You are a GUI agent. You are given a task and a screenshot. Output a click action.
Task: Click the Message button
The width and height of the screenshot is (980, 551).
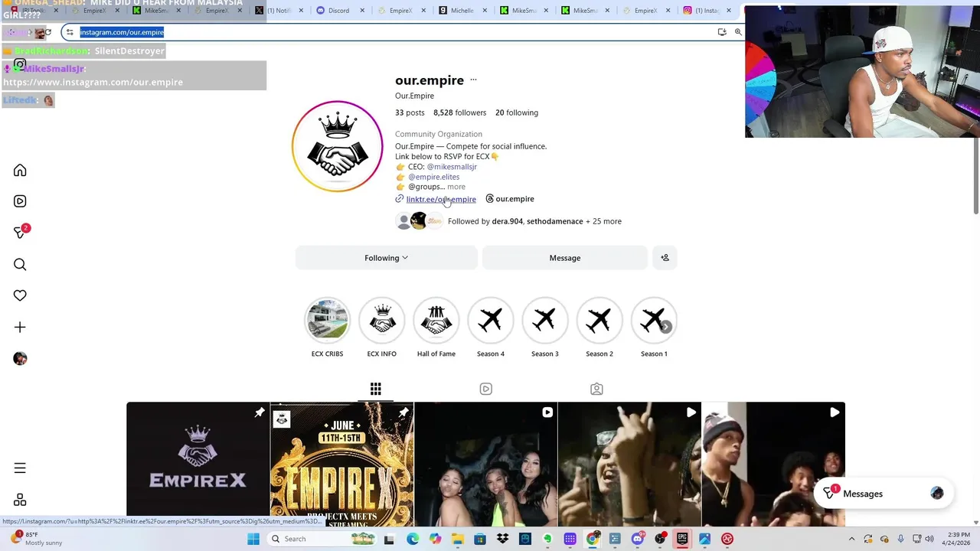565,258
